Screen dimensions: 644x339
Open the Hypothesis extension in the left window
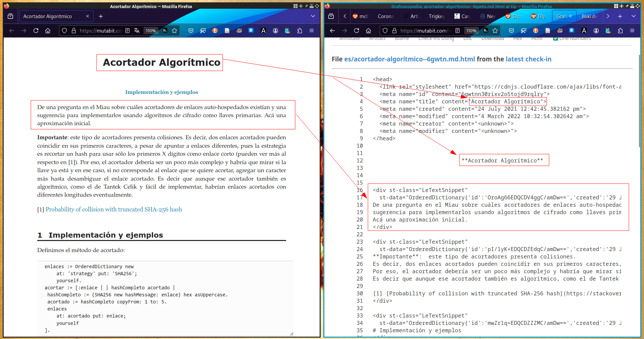point(165,31)
